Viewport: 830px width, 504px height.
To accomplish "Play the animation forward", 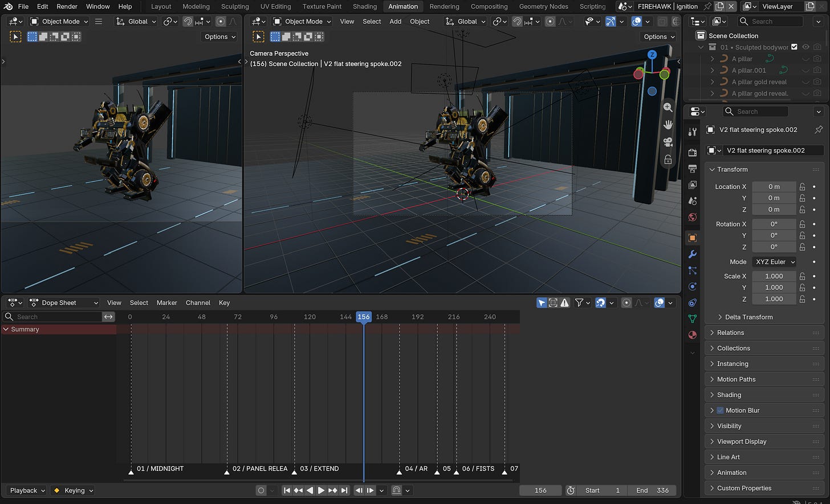I will coord(321,490).
